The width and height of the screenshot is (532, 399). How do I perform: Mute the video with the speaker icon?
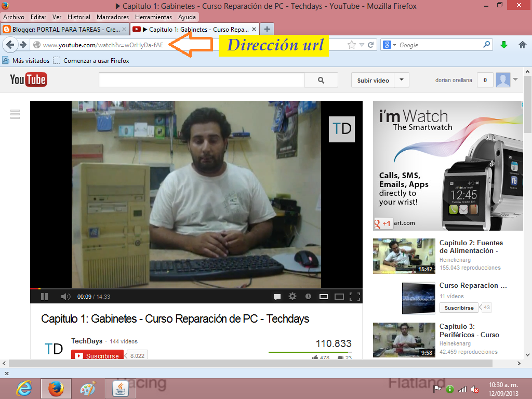65,297
